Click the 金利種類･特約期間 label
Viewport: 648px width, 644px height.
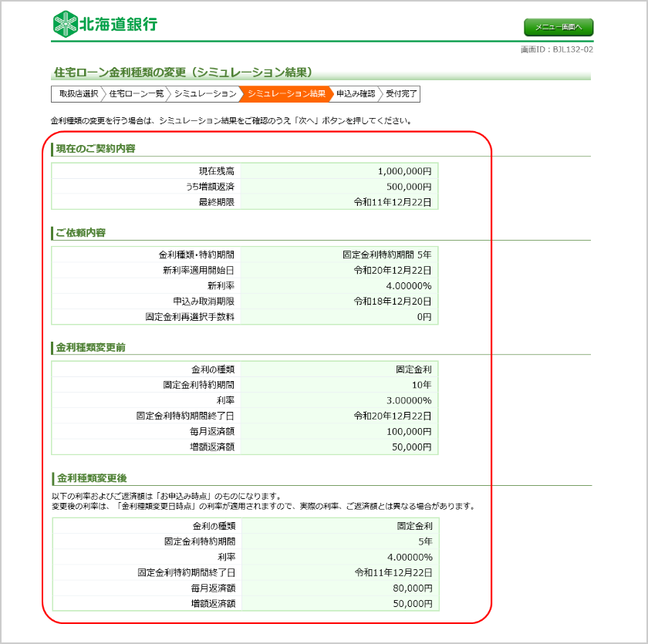click(196, 255)
